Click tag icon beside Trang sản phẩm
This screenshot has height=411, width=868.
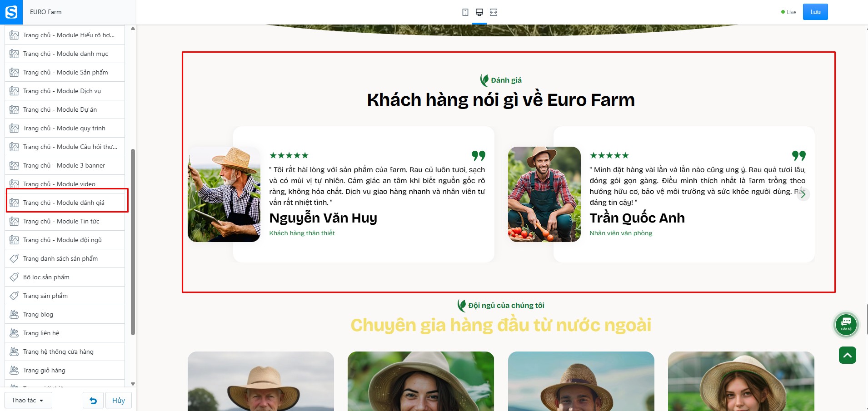click(14, 296)
